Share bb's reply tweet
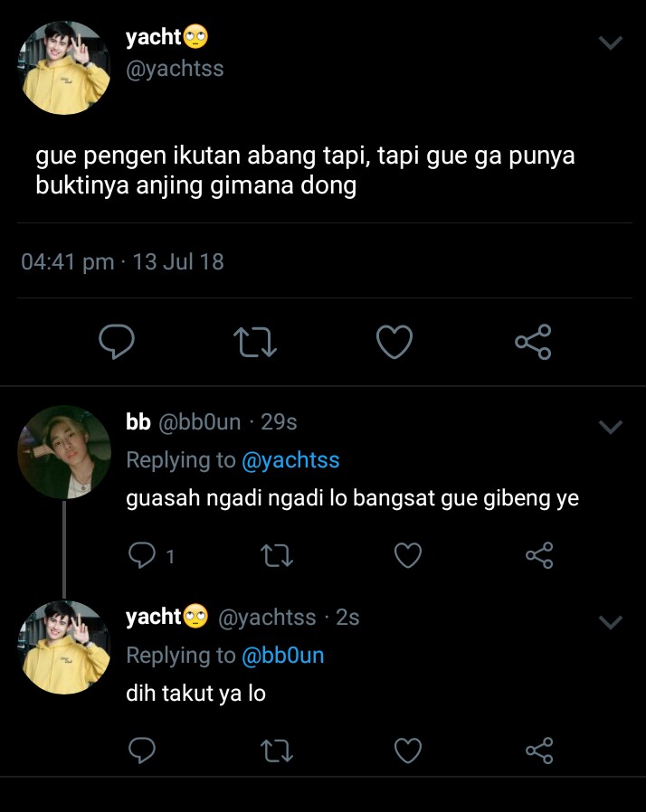646x812 pixels. 539,555
